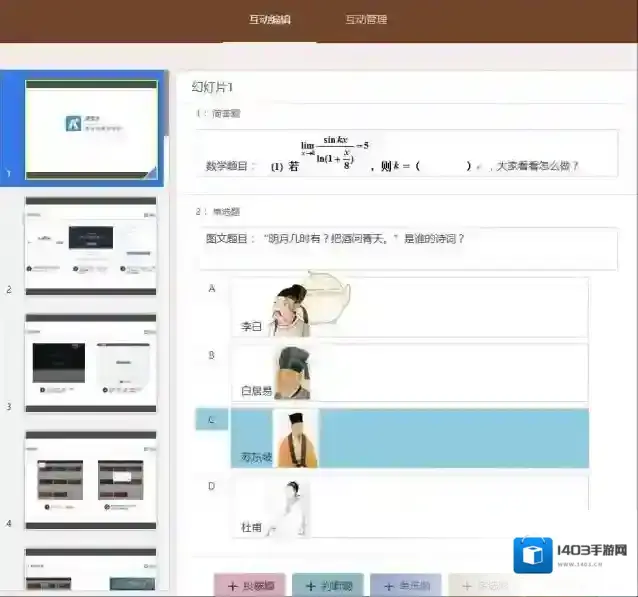This screenshot has width=638, height=597.
Task: Click the 白居易 portrait image
Action: coord(292,373)
